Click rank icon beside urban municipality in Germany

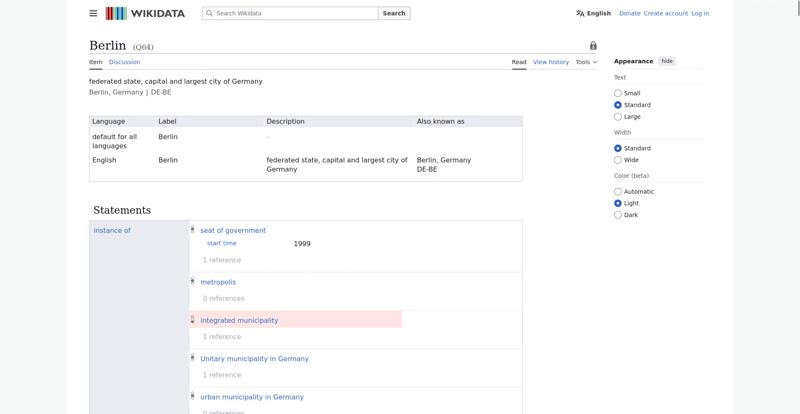(192, 396)
